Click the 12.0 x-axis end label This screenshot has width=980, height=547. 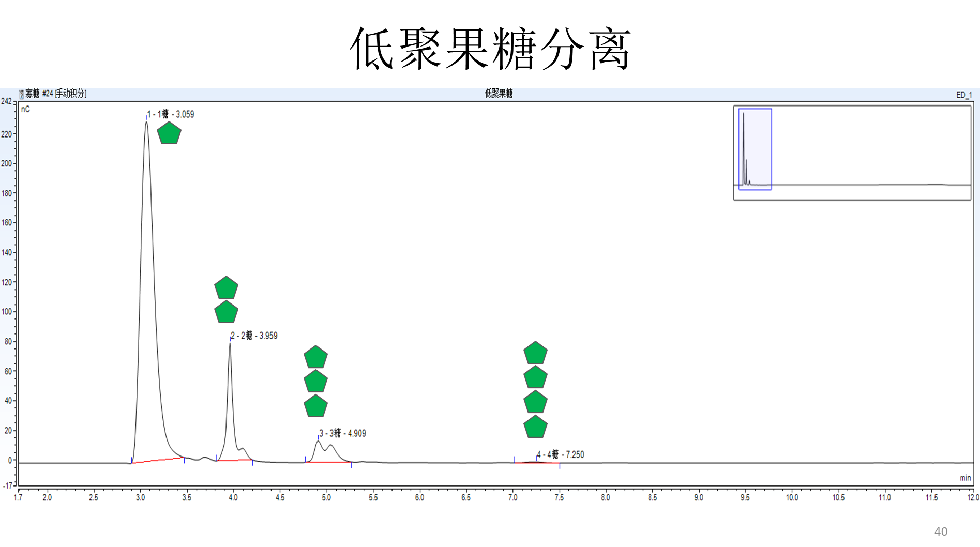tap(973, 497)
